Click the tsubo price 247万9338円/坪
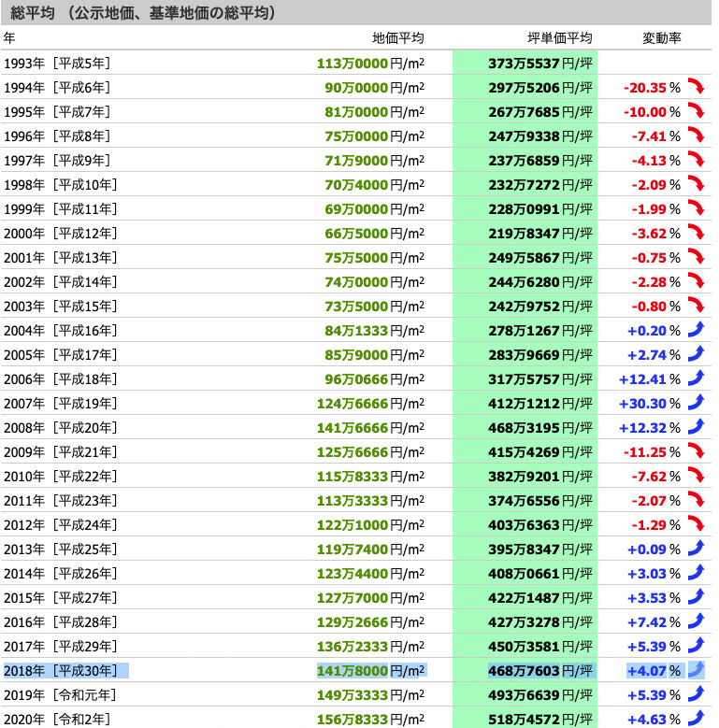This screenshot has height=728, width=719. pyautogui.click(x=540, y=136)
